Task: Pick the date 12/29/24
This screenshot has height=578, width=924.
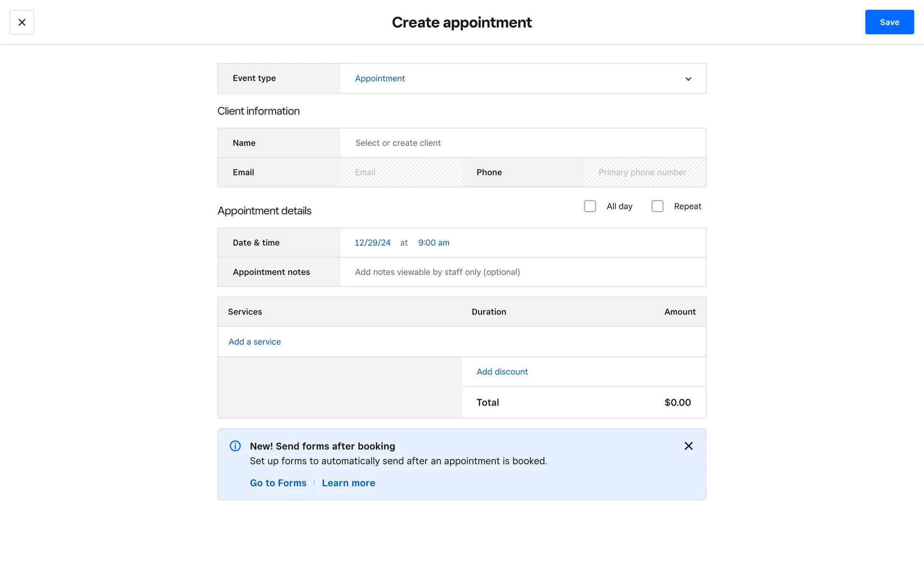Action: (x=372, y=243)
